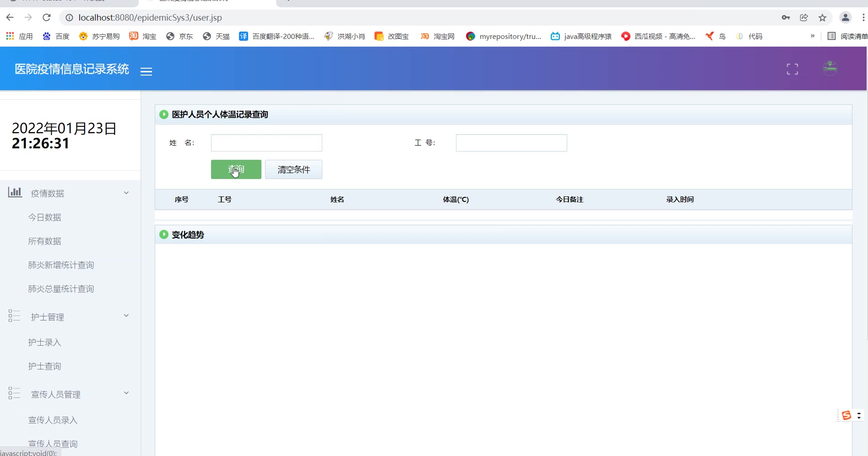Open the 百度 bookmark
Screen dimensions: 868x456
click(x=56, y=36)
